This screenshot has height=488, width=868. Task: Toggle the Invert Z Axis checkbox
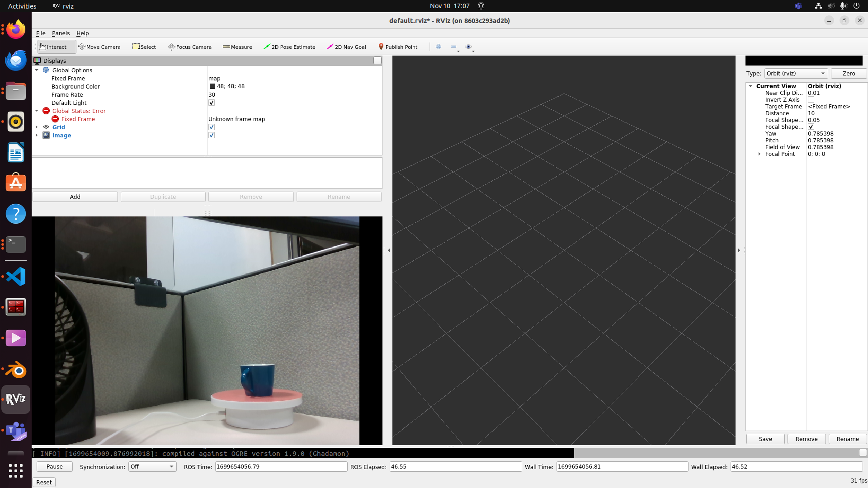(811, 100)
